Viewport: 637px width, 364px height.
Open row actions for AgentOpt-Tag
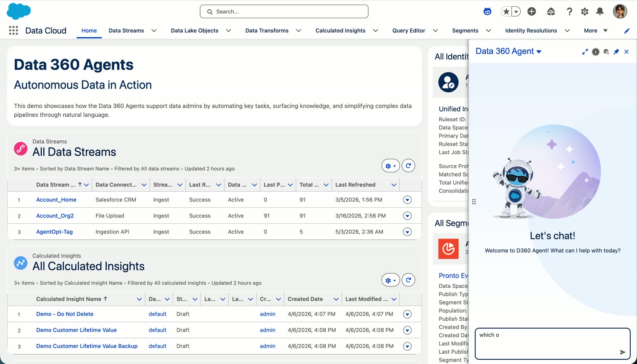pos(407,232)
